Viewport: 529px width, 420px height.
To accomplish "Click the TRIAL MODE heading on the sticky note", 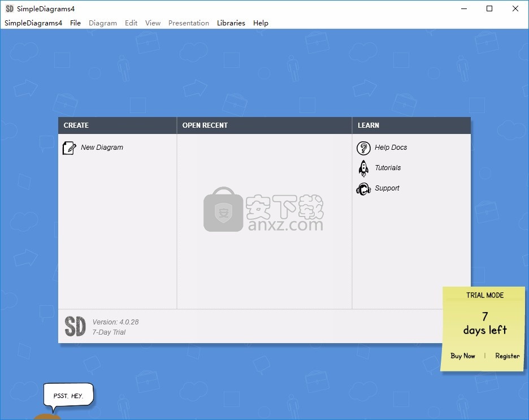I will (485, 295).
